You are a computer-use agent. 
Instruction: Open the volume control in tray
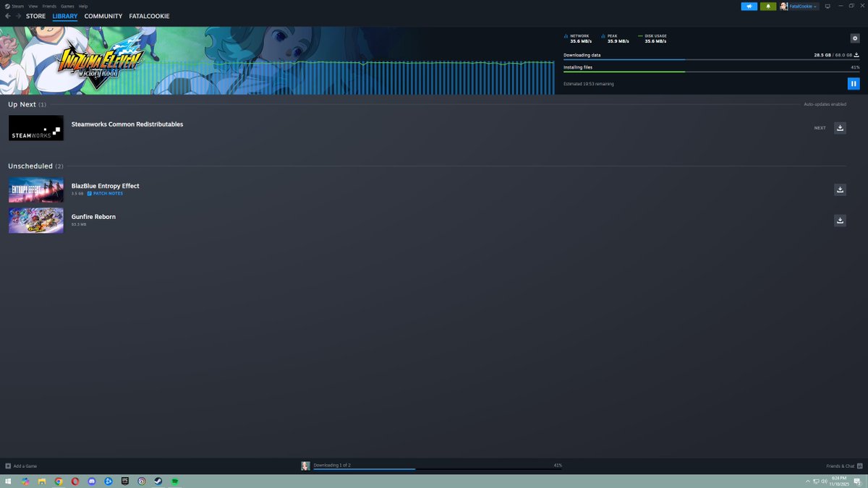[825, 481]
